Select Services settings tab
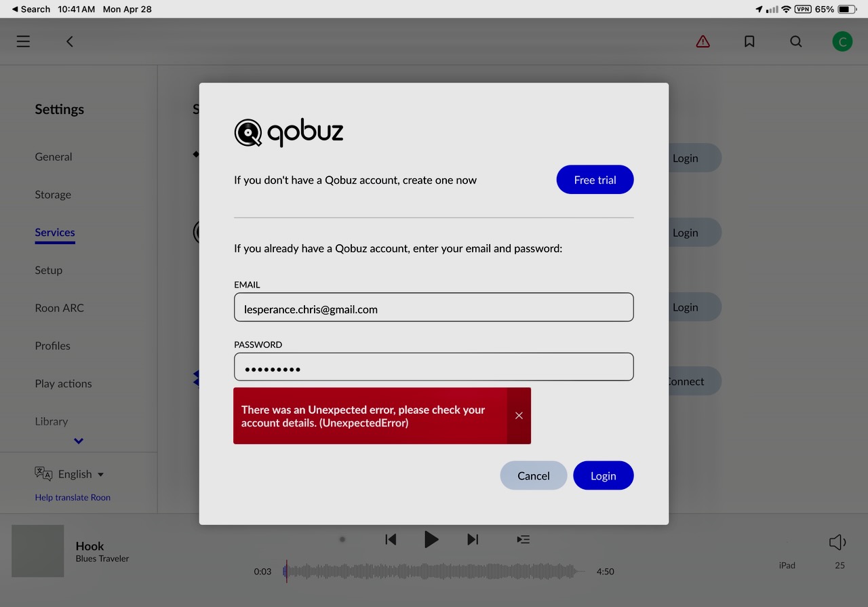This screenshot has height=607, width=868. (55, 232)
